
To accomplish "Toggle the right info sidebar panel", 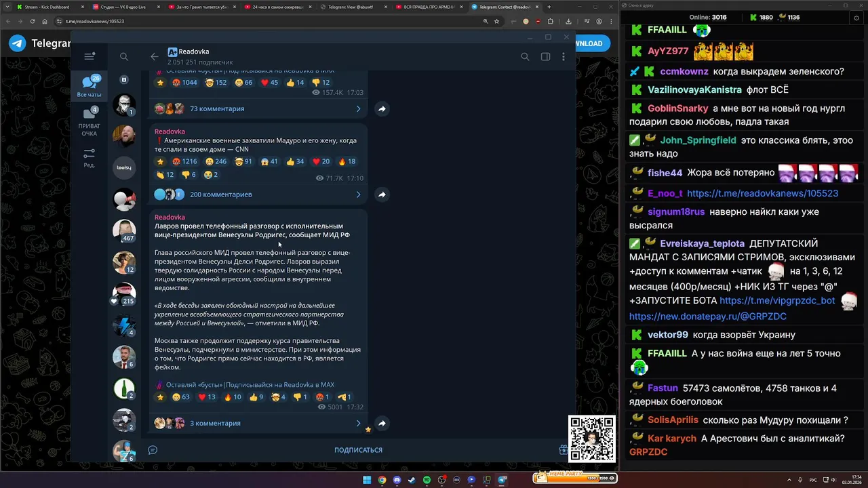I will tap(545, 57).
